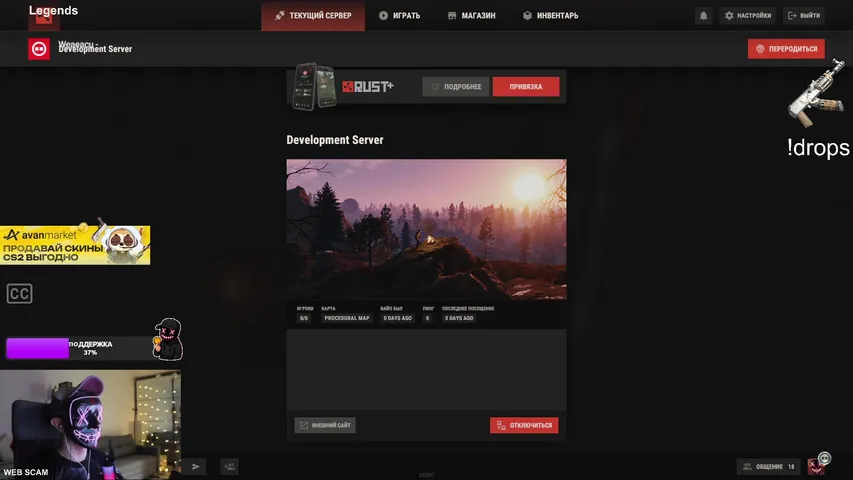Click the PROCEDURAL MAP value
This screenshot has width=853, height=480.
click(x=347, y=318)
